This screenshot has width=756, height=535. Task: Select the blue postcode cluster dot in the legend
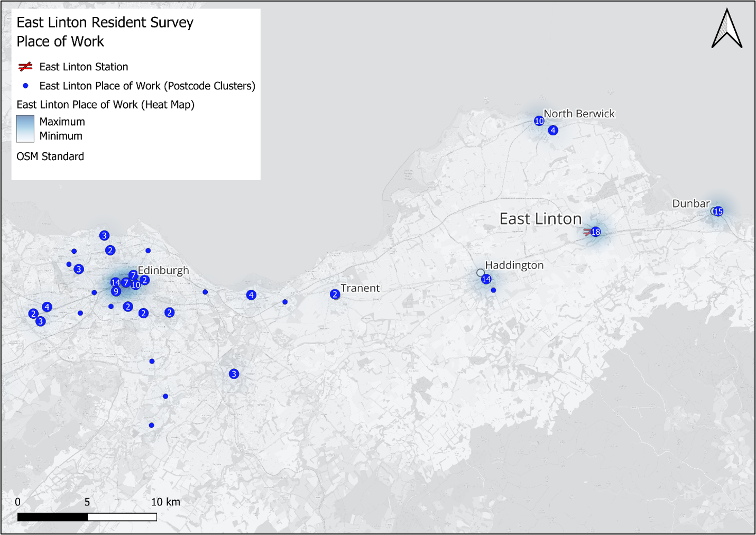coord(25,86)
